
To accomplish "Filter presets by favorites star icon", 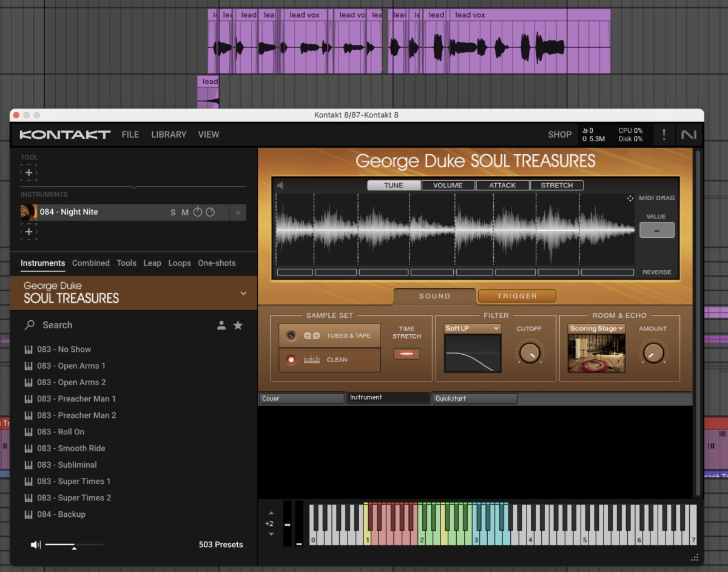I will click(x=238, y=325).
